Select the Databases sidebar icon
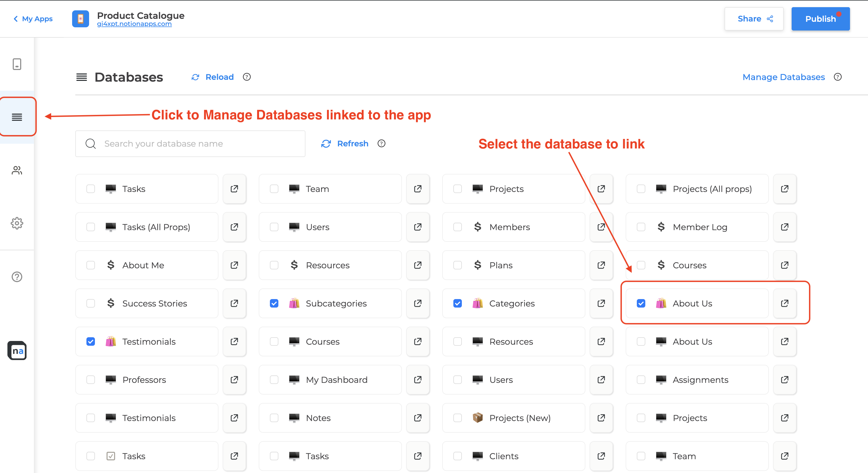The image size is (868, 473). (17, 117)
